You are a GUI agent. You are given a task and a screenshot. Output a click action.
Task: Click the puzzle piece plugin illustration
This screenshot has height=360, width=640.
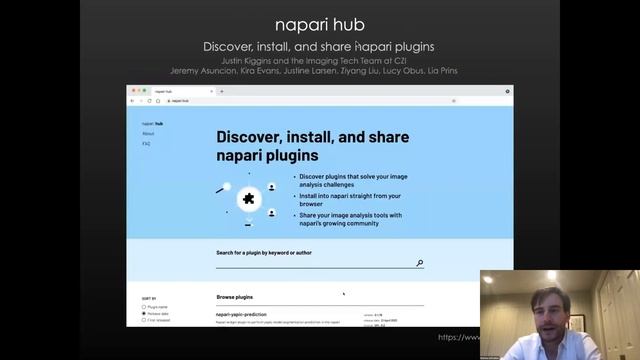[x=249, y=199]
